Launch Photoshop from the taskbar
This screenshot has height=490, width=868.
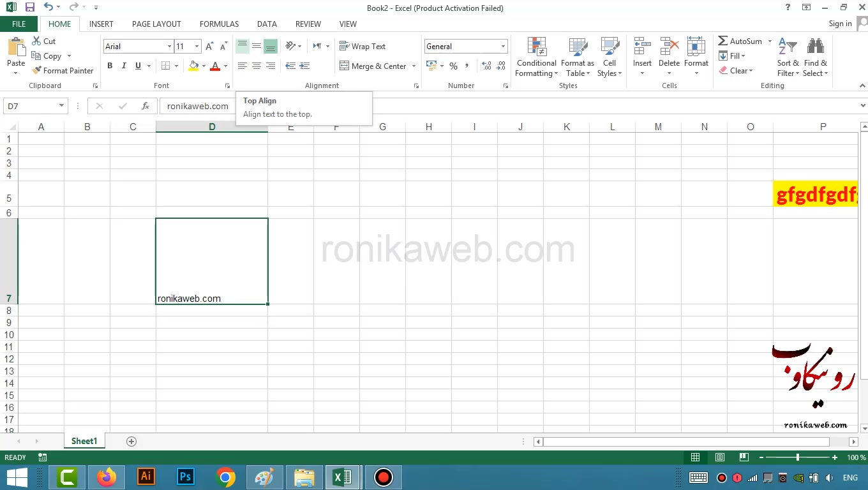186,477
